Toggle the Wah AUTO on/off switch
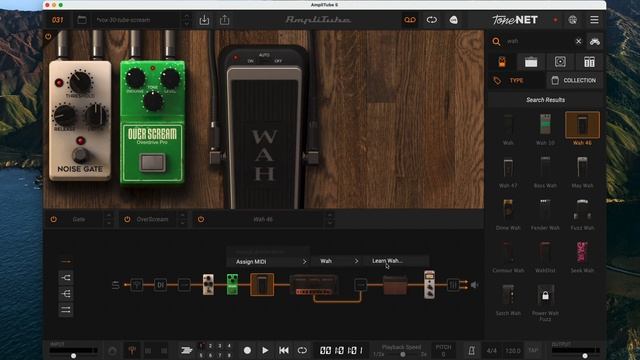 [x=264, y=60]
